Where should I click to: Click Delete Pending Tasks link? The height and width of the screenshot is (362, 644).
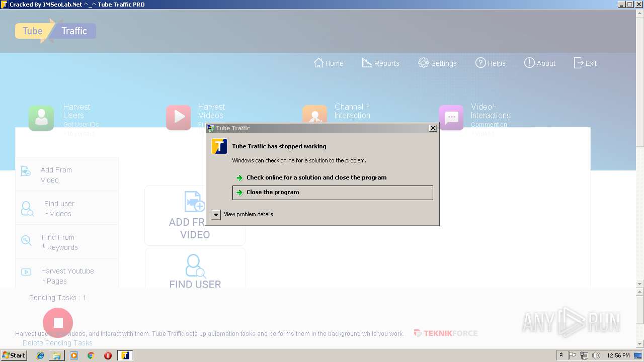pyautogui.click(x=57, y=343)
